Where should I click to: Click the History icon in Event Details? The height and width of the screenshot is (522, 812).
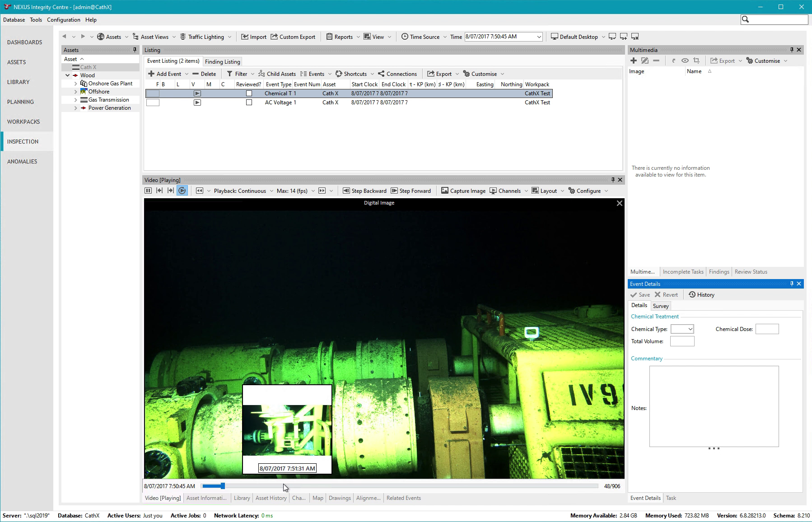(692, 295)
